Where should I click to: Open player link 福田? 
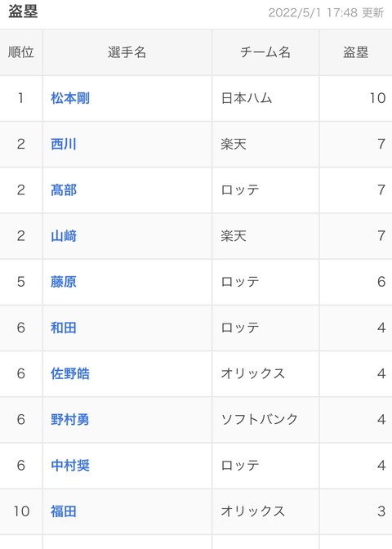pyautogui.click(x=64, y=511)
